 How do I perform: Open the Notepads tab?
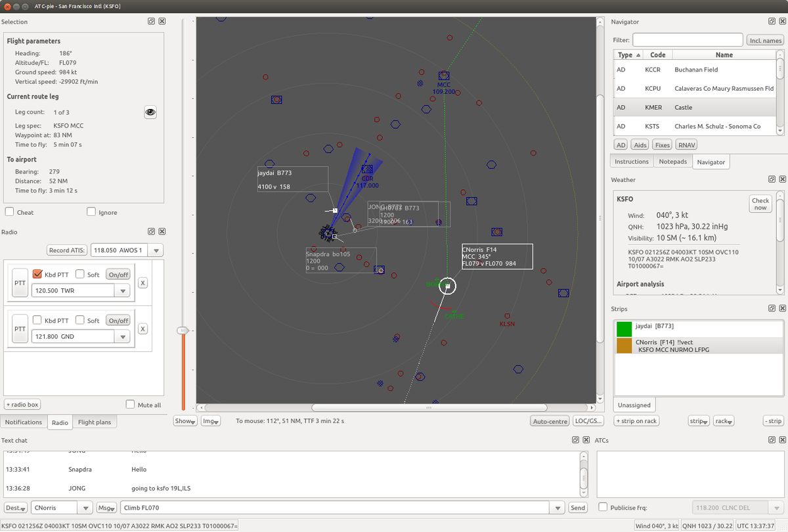tap(672, 162)
